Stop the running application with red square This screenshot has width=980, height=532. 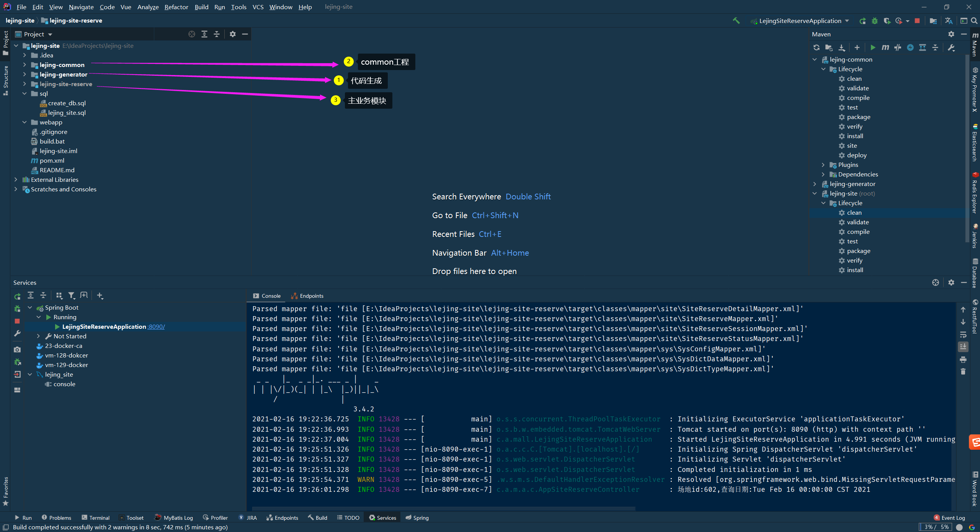917,21
